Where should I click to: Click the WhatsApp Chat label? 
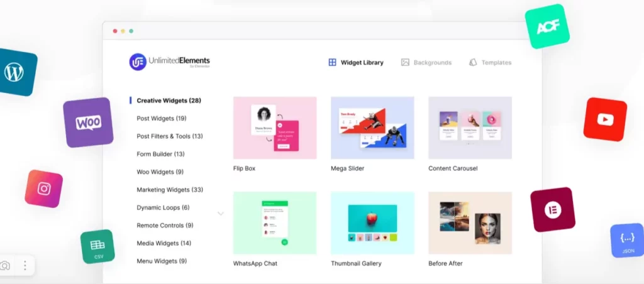point(255,263)
